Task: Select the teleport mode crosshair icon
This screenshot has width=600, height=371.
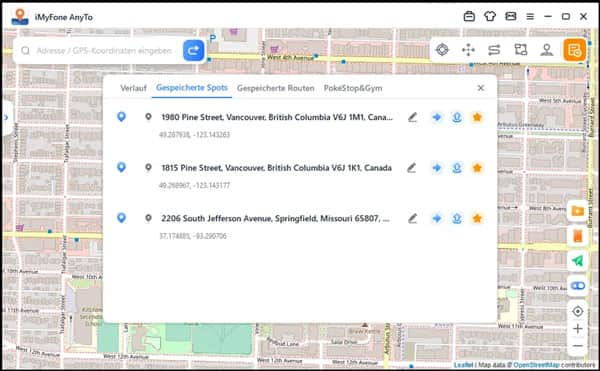Action: pos(442,50)
